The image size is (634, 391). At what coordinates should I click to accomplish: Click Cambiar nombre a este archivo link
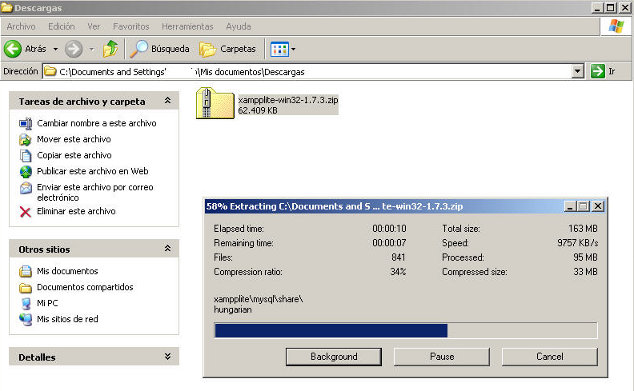[97, 123]
